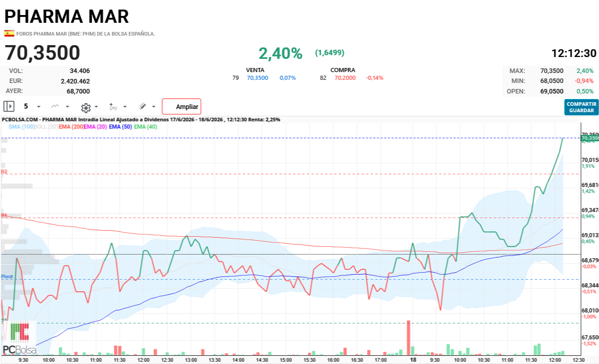Click the Ampliar button
The height and width of the screenshot is (364, 599).
pyautogui.click(x=182, y=107)
